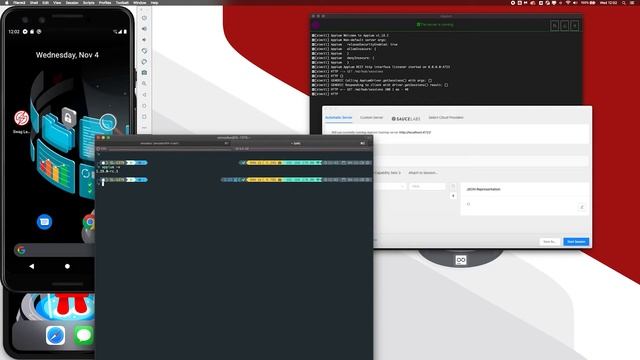The image size is (640, 360).
Task: Rotate the emulator left
Action: click(144, 51)
